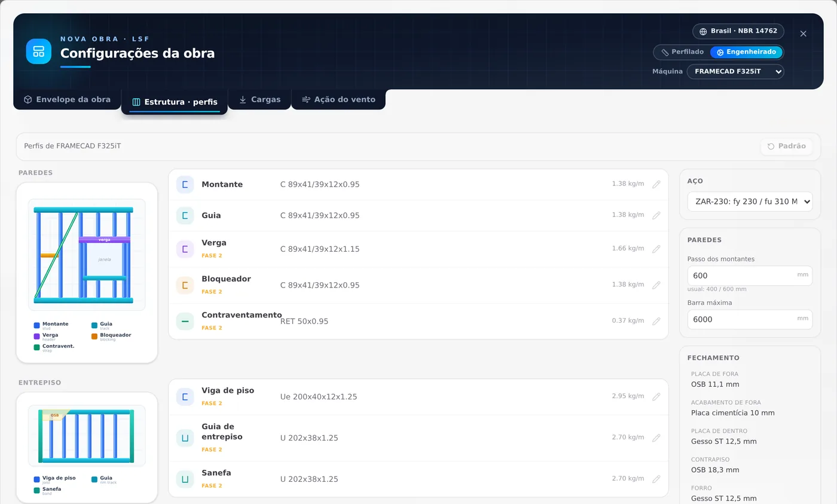Click the pencil icon for Bloqueador

coord(656,285)
